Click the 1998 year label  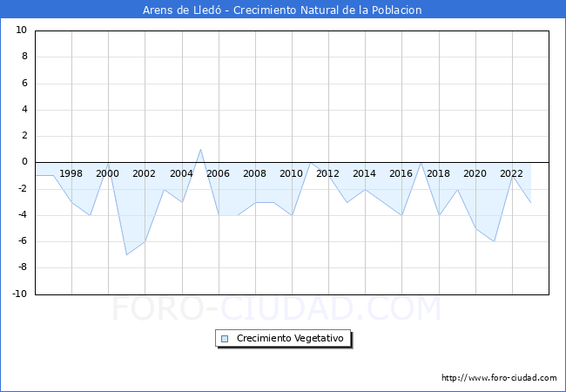point(71,173)
